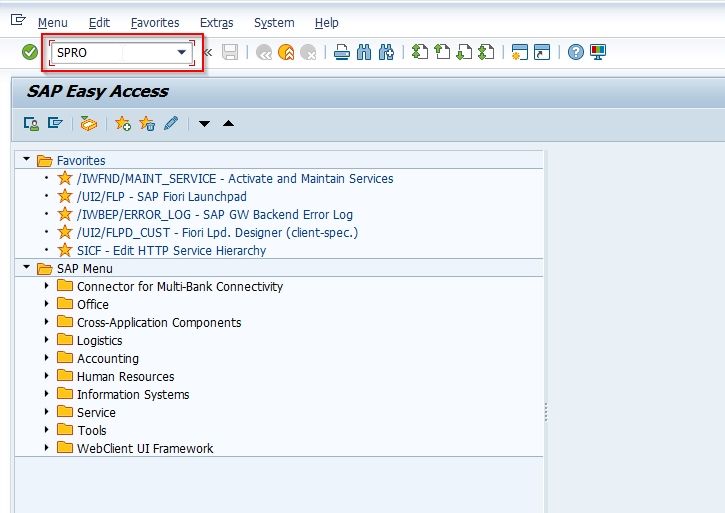Click the Print icon in toolbar

[x=342, y=52]
